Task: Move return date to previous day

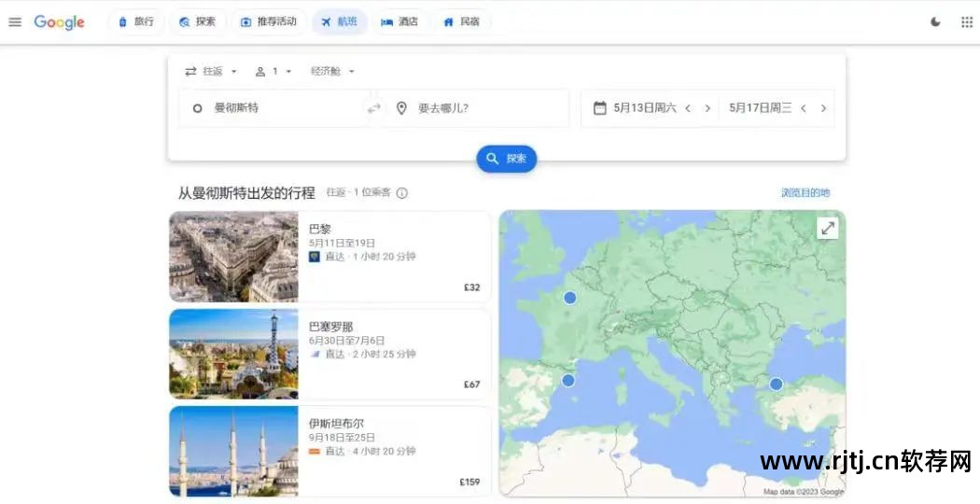Action: (803, 108)
